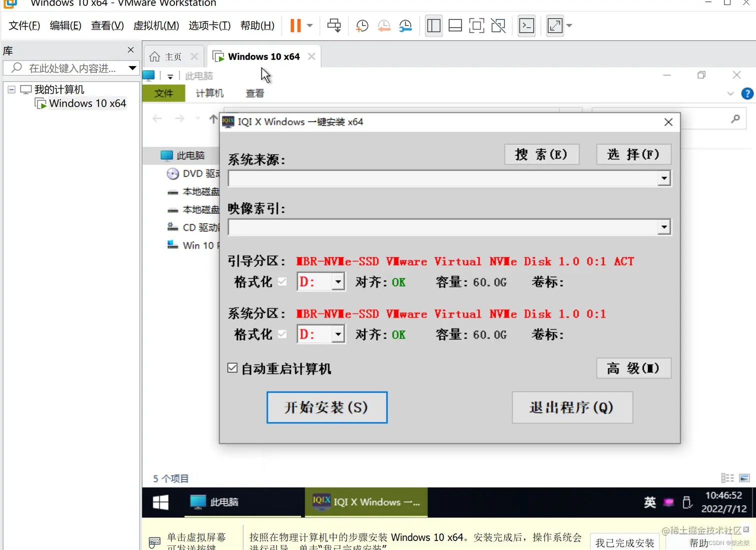756x550 pixels.
Task: Take a snapshot of this virtual machine
Action: point(362,26)
